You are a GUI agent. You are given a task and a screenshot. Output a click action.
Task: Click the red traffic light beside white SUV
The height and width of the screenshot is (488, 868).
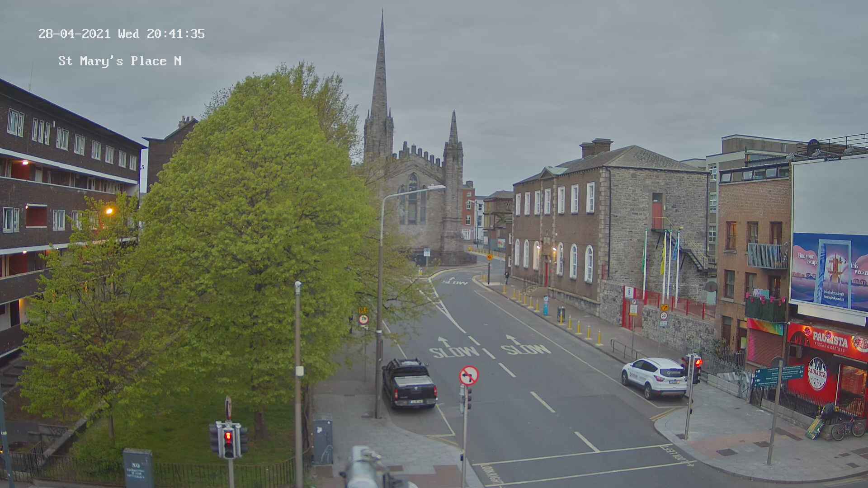(x=698, y=364)
